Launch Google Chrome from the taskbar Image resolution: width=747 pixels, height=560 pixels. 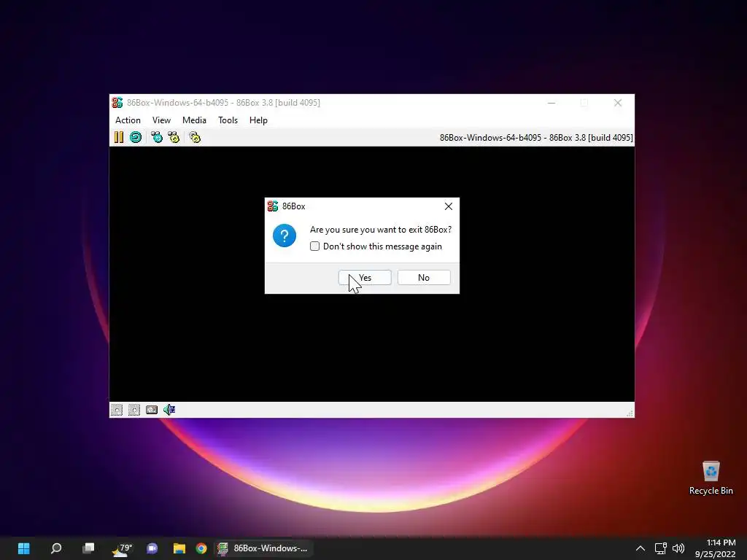pos(201,548)
